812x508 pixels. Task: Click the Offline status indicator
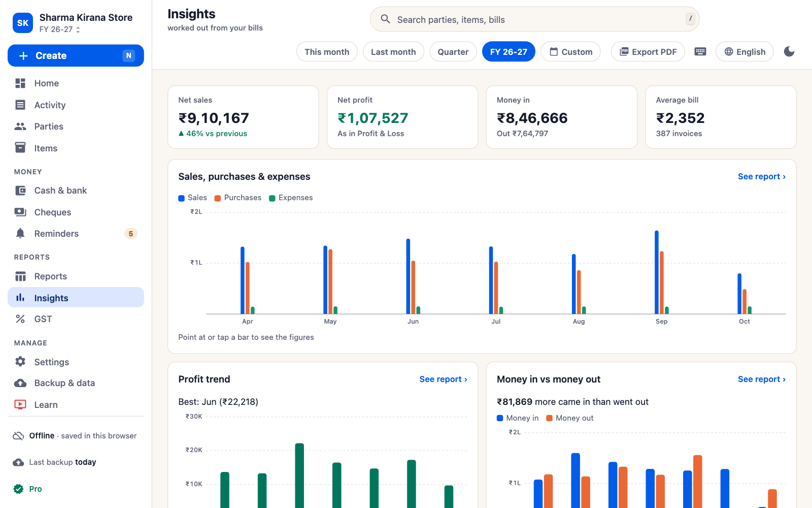point(75,436)
